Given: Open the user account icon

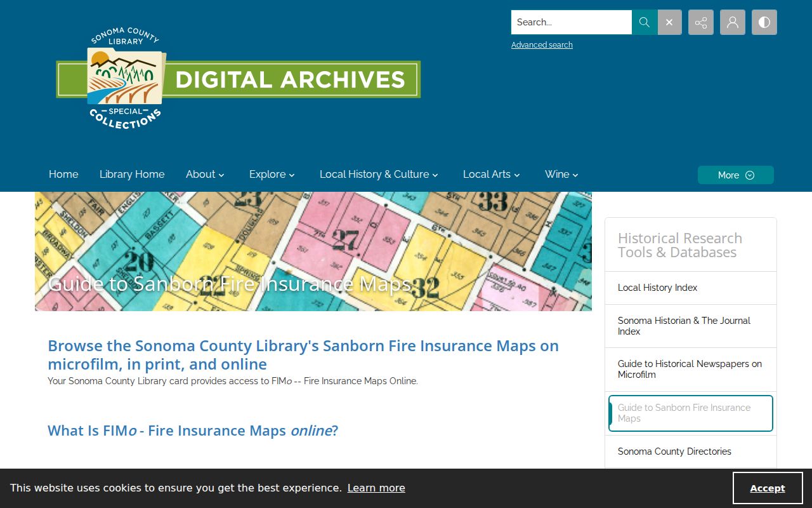Looking at the screenshot, I should pyautogui.click(x=733, y=22).
